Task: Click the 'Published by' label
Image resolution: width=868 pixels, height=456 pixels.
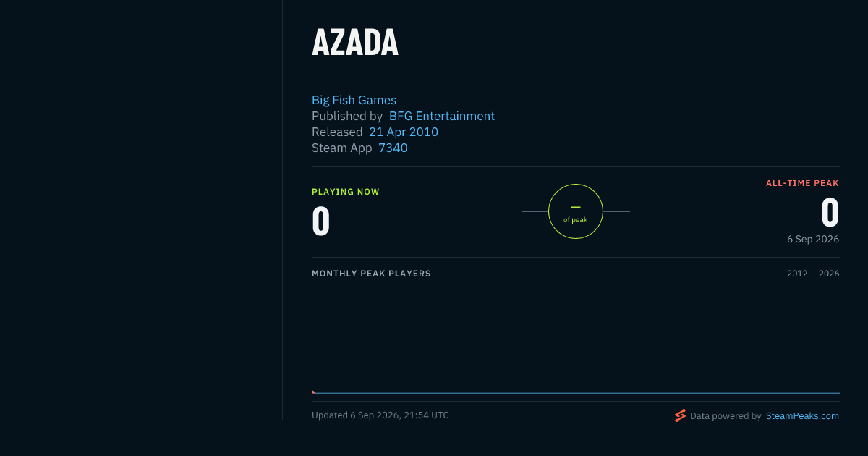Action: click(347, 116)
